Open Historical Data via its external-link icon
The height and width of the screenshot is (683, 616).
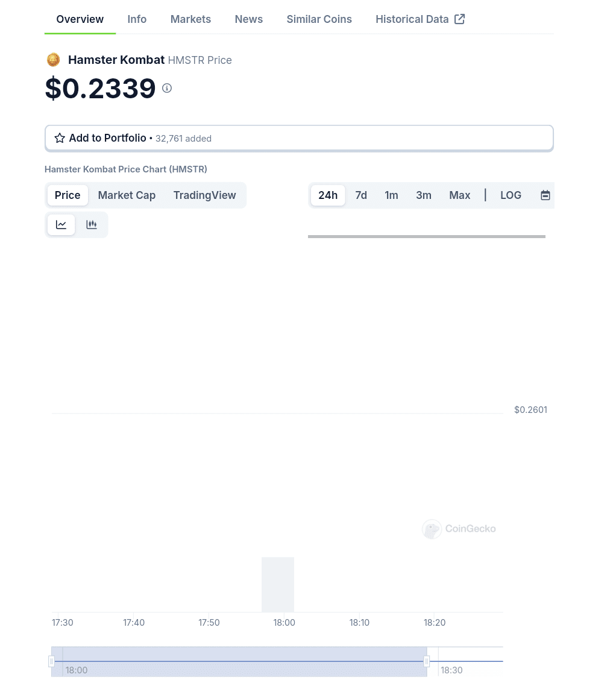point(459,19)
